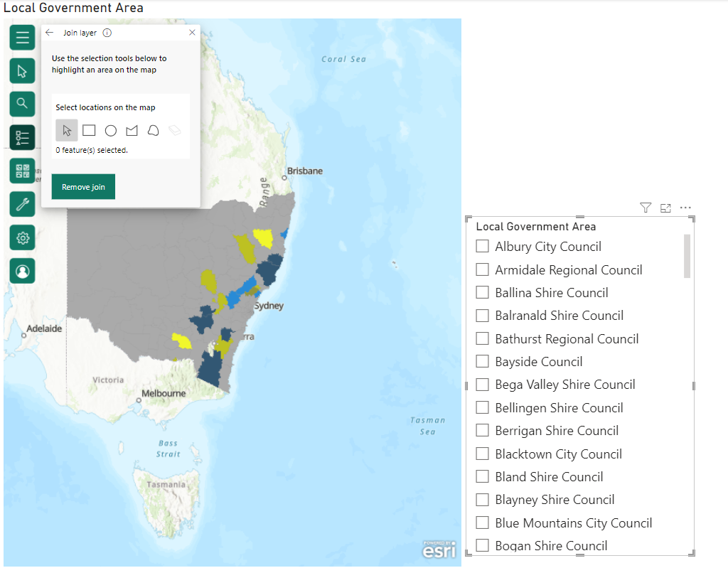This screenshot has height=568, width=728.
Task: View the Join layer info tooltip icon
Action: [107, 32]
